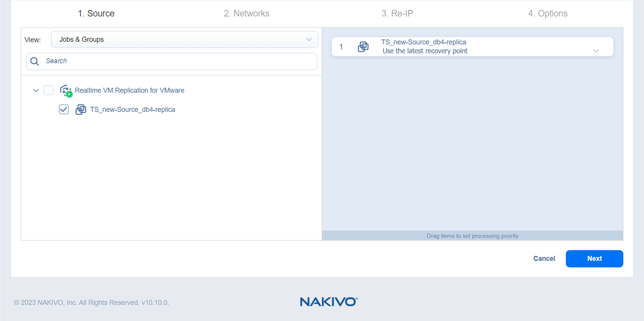Screen dimensions: 644x321
Task: Click the NAKIVO logo at the bottom
Action: pos(329,302)
